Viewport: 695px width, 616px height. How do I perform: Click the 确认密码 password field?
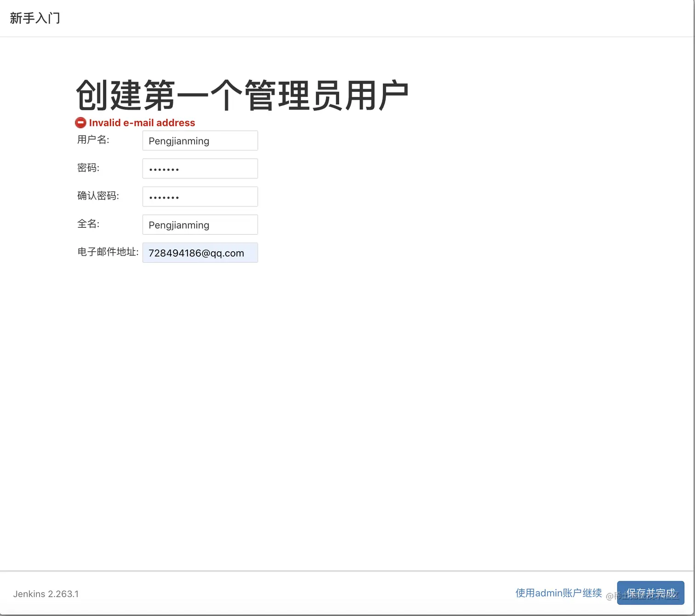click(200, 197)
